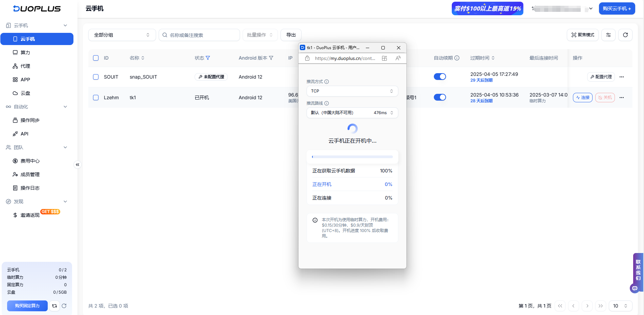Click the auto-renew info icon
644x315 pixels.
pyautogui.click(x=457, y=58)
